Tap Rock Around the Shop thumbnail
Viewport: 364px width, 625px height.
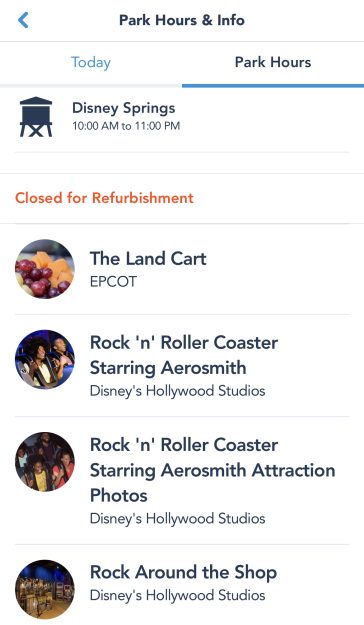[45, 590]
